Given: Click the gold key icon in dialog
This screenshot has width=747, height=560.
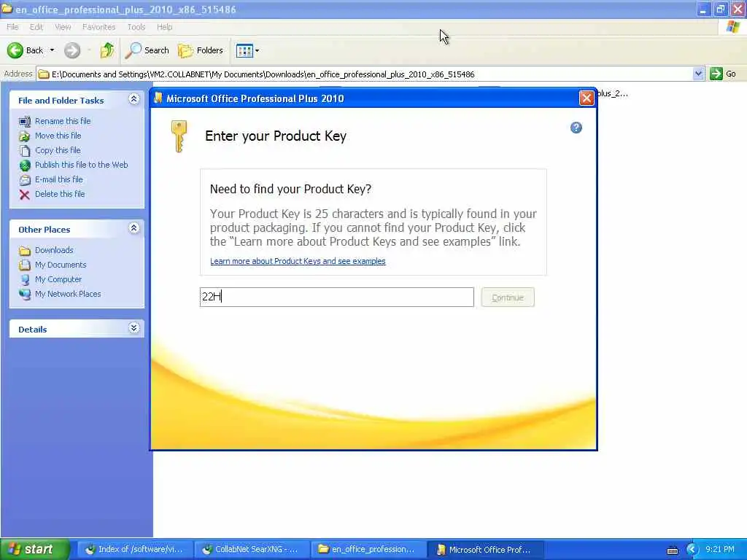Looking at the screenshot, I should [x=179, y=136].
